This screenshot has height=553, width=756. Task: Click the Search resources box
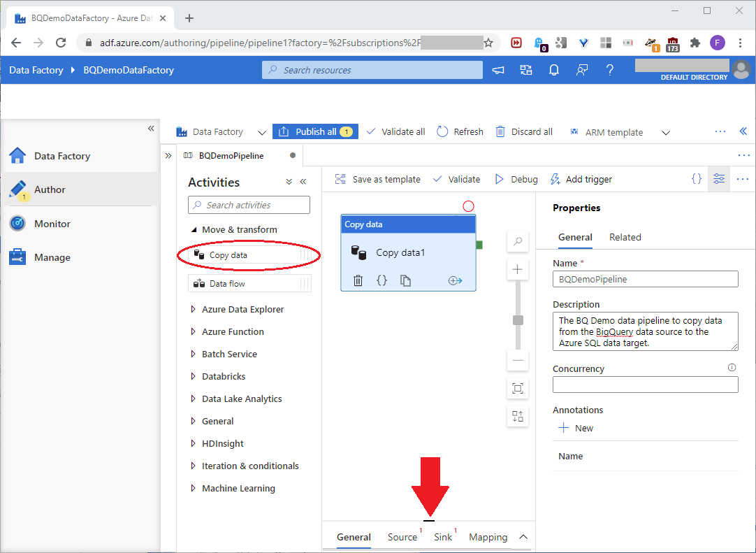372,70
